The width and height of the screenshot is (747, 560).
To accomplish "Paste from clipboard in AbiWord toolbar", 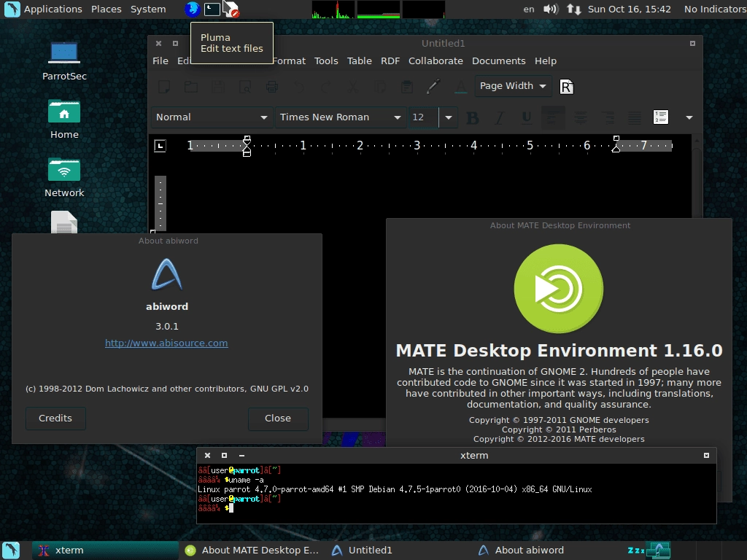I will click(x=407, y=87).
